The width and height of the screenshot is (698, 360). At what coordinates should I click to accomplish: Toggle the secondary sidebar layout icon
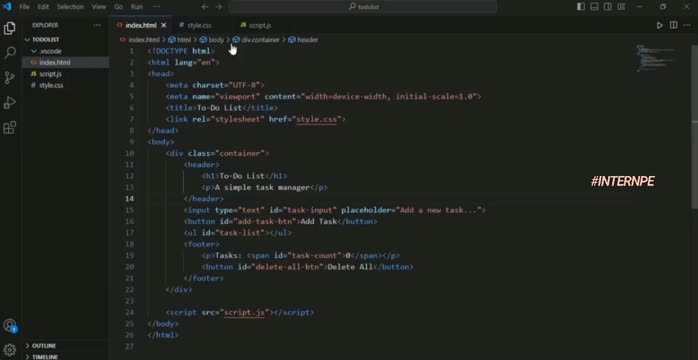coord(608,7)
